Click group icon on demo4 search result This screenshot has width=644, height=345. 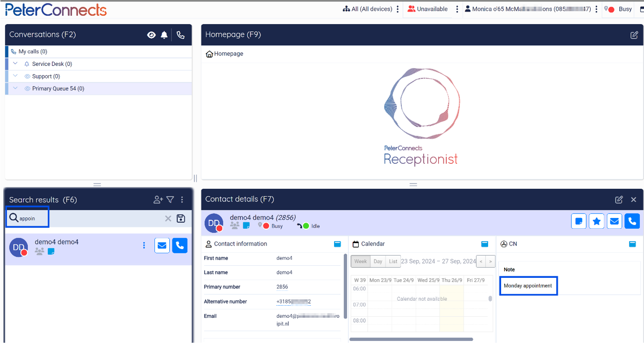coord(40,251)
